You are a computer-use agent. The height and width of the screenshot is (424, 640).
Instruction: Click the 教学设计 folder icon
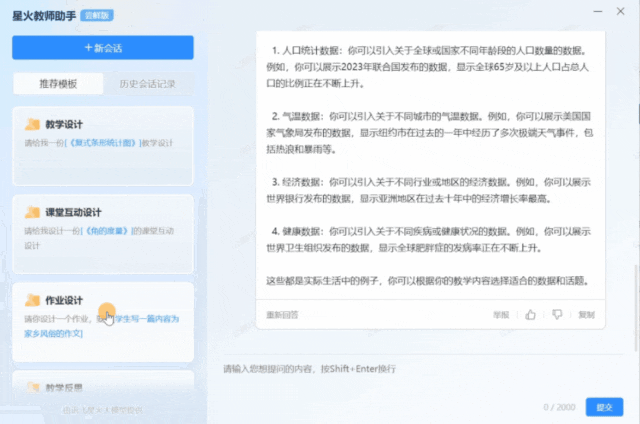coord(32,124)
